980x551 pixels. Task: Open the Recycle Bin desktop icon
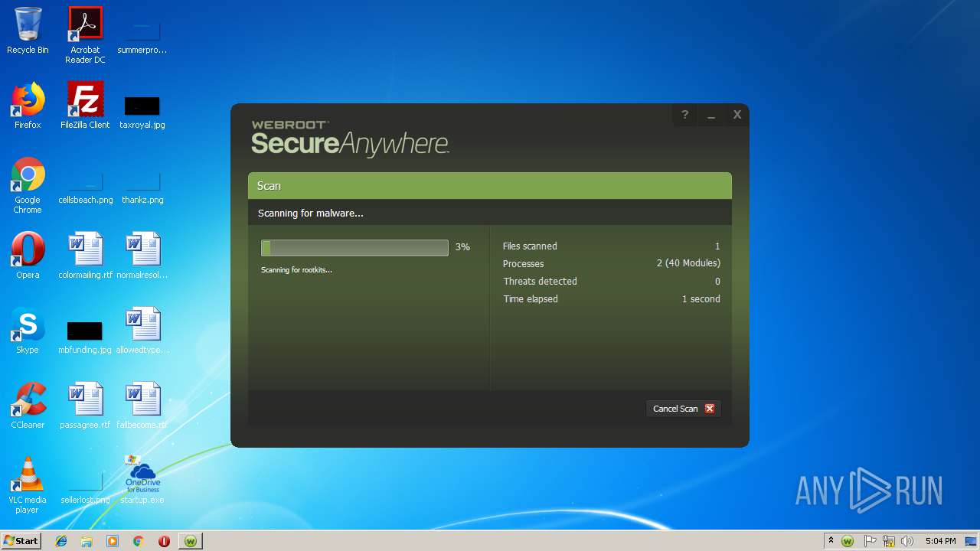(28, 31)
